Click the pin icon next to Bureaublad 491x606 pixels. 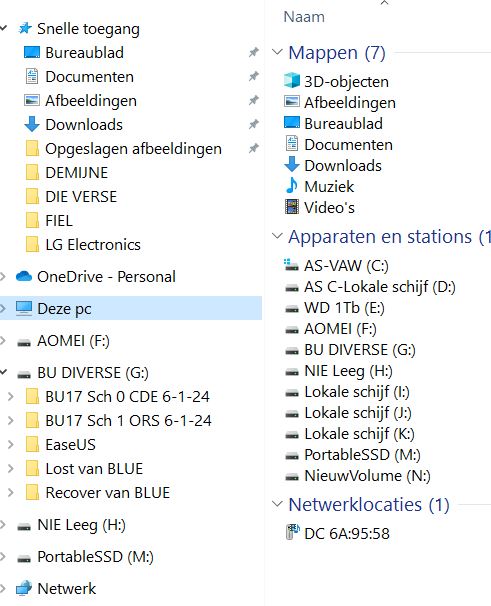click(x=254, y=52)
